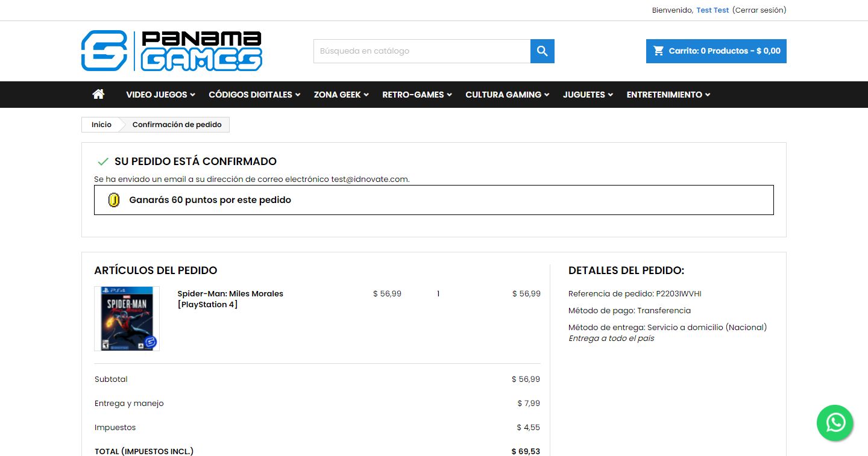The width and height of the screenshot is (868, 456).
Task: Click the Subtotal row label
Action: tap(111, 379)
